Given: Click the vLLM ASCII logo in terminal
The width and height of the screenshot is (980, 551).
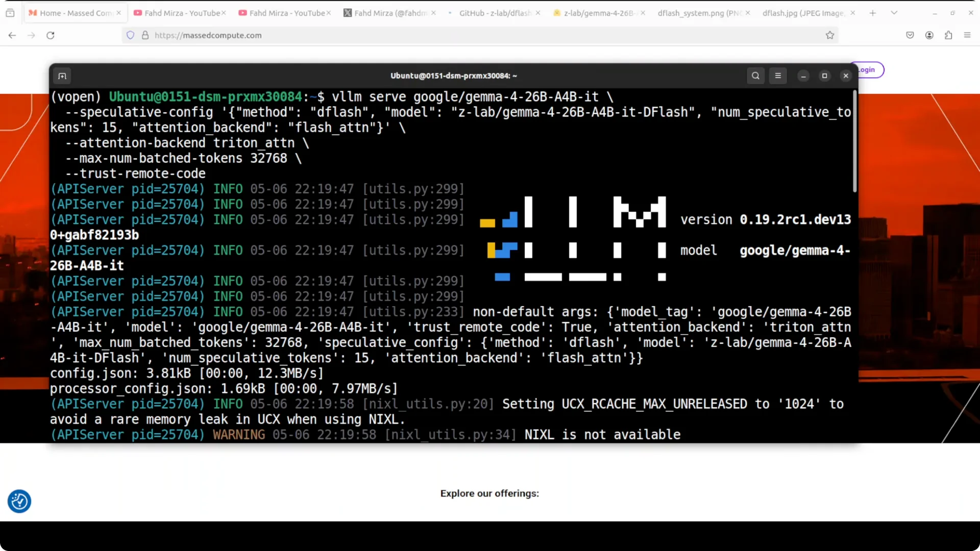Looking at the screenshot, I should click(573, 239).
